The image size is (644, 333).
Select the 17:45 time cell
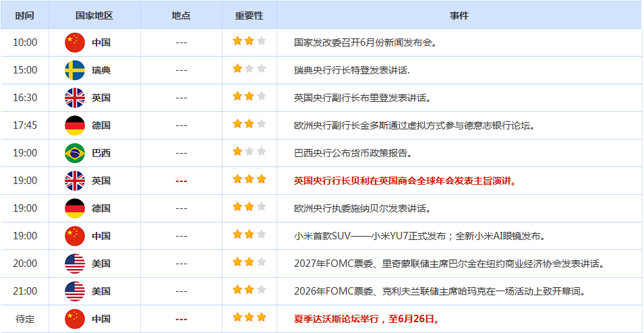(x=25, y=125)
